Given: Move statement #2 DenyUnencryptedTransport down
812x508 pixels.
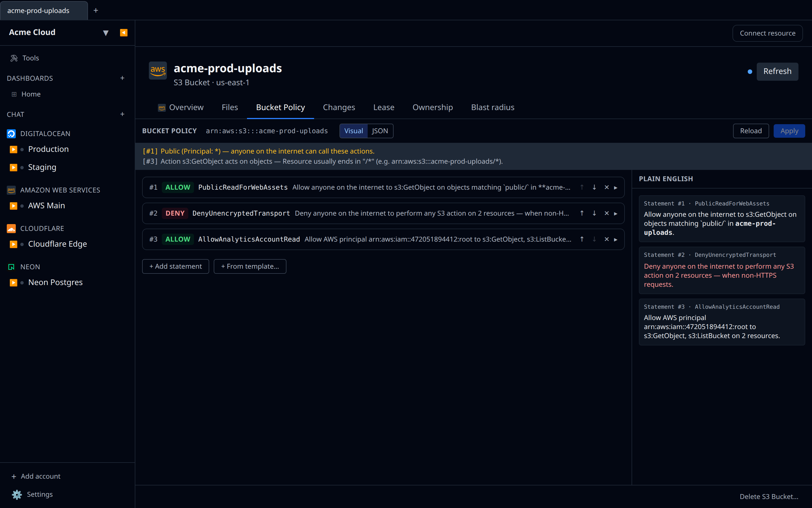Looking at the screenshot, I should tap(594, 213).
